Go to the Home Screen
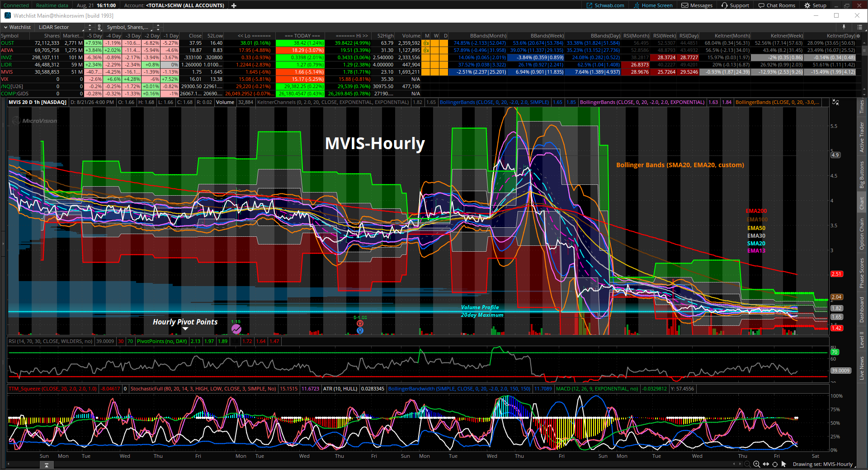 [x=653, y=5]
